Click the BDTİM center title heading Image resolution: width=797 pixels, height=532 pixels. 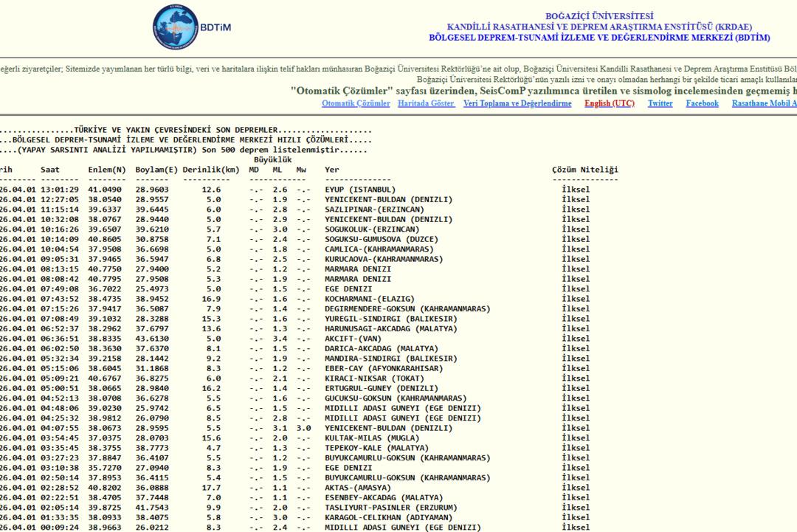point(598,38)
